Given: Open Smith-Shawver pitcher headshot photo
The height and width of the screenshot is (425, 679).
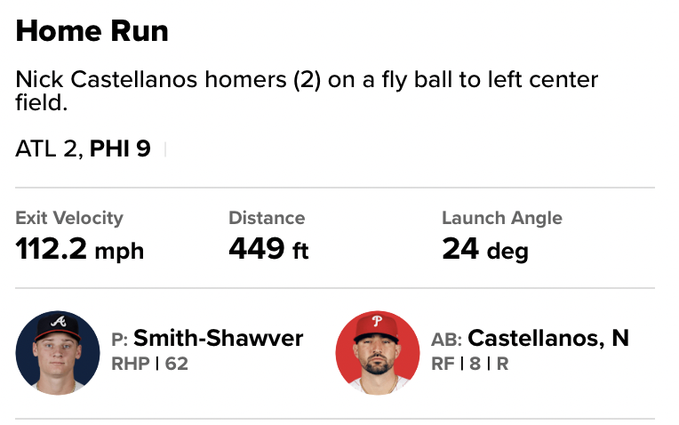Looking at the screenshot, I should pyautogui.click(x=58, y=352).
